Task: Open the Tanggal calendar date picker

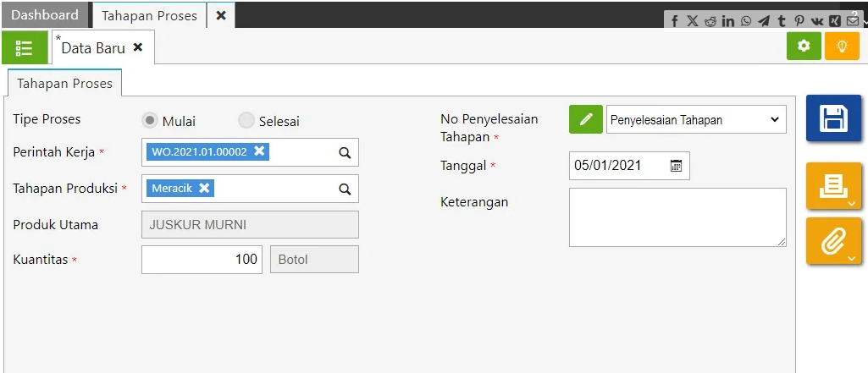Action: [676, 166]
